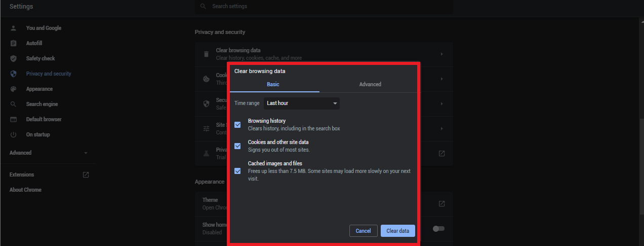Uncheck Cached images and files checkbox
This screenshot has height=246, width=644.
pyautogui.click(x=237, y=171)
